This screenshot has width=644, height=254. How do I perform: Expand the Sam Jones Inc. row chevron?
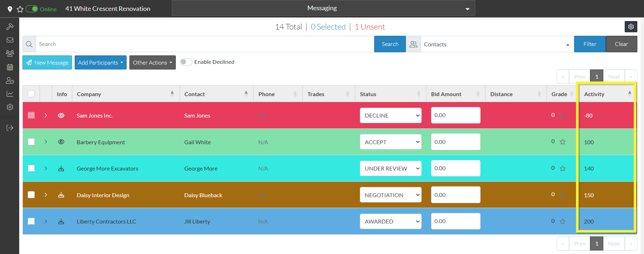(46, 115)
